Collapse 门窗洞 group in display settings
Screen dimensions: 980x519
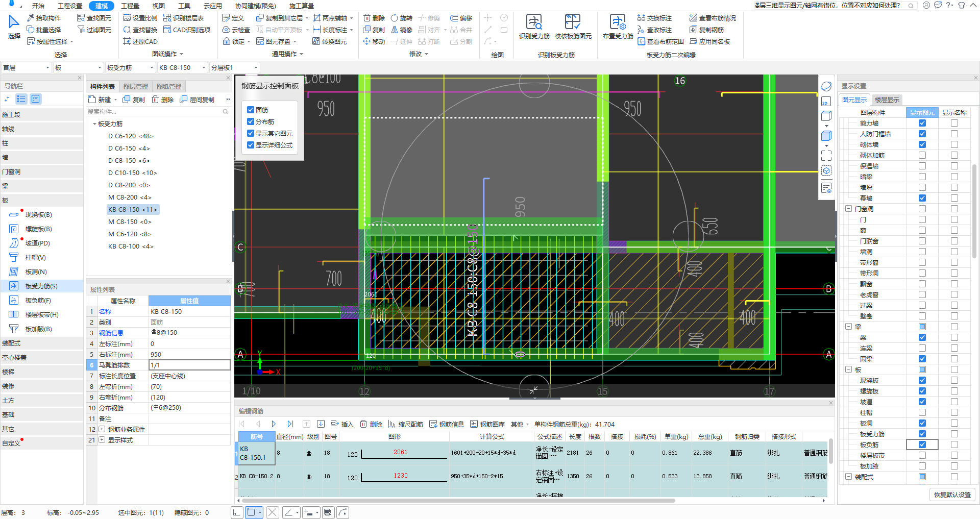point(848,209)
